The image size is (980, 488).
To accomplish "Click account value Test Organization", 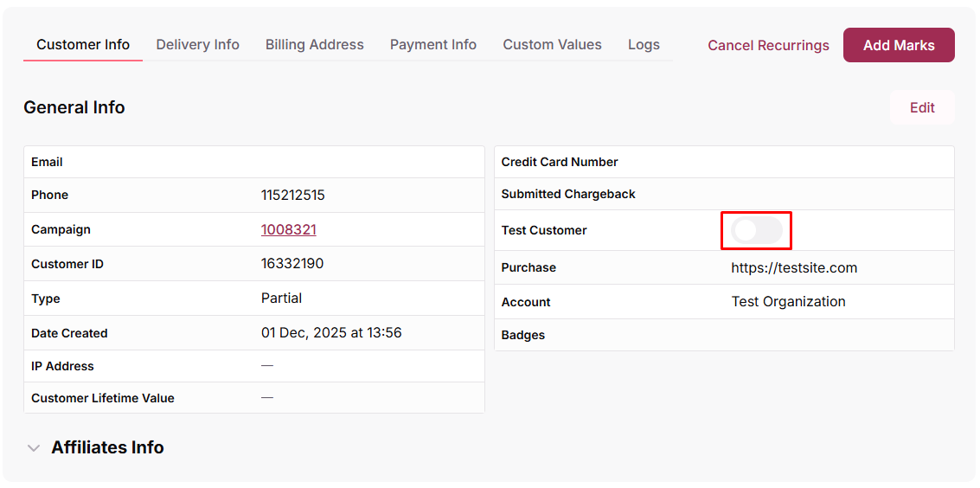I will (x=789, y=302).
